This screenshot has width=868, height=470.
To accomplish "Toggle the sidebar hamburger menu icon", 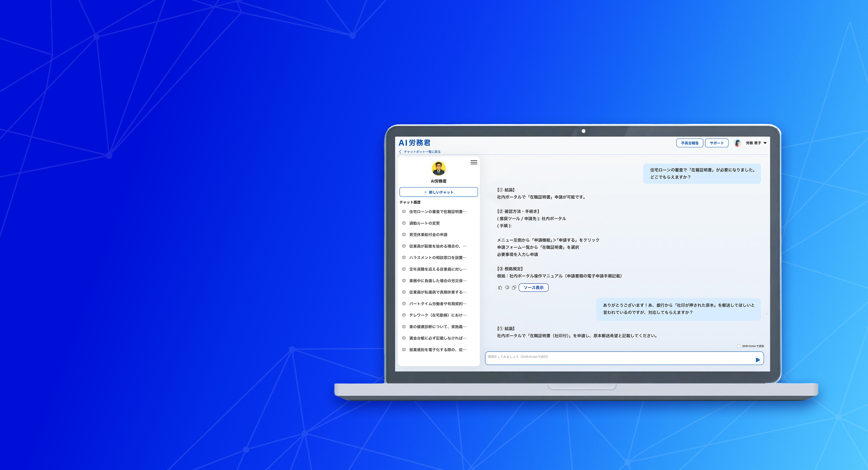I will pyautogui.click(x=474, y=162).
